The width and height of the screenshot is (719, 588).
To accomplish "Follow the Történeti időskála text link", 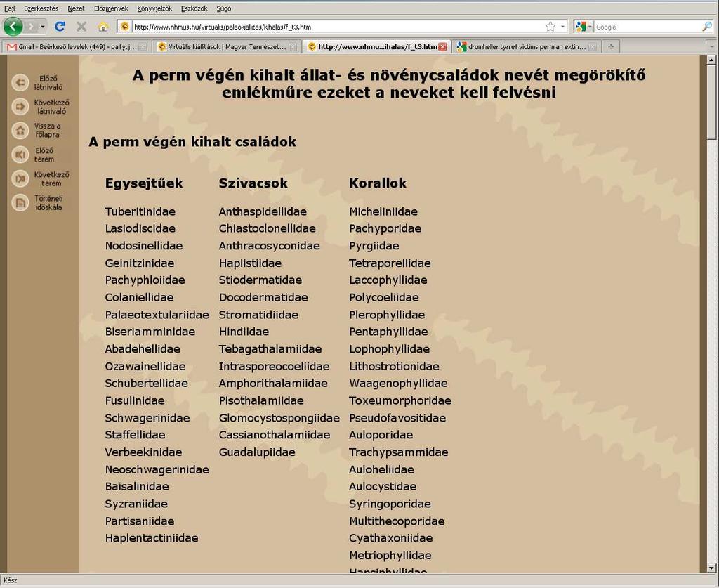I will coord(48,202).
